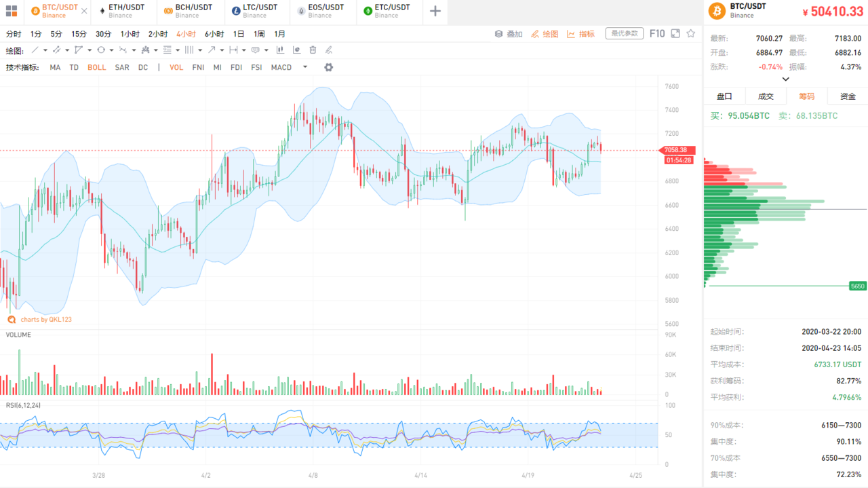Open the 资金 funds tab
The height and width of the screenshot is (488, 868).
[x=848, y=96]
